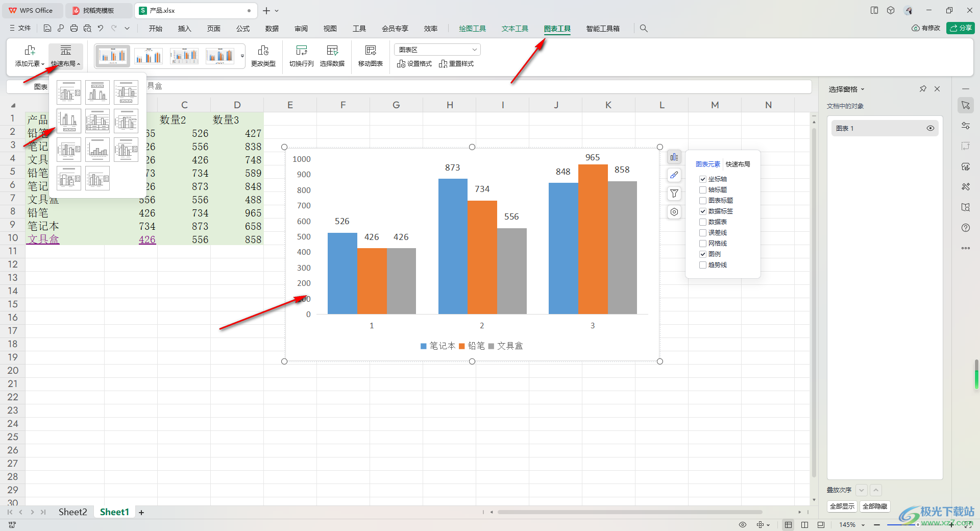Select 图表 1 in the objects list
The width and height of the screenshot is (980, 531).
click(x=885, y=128)
